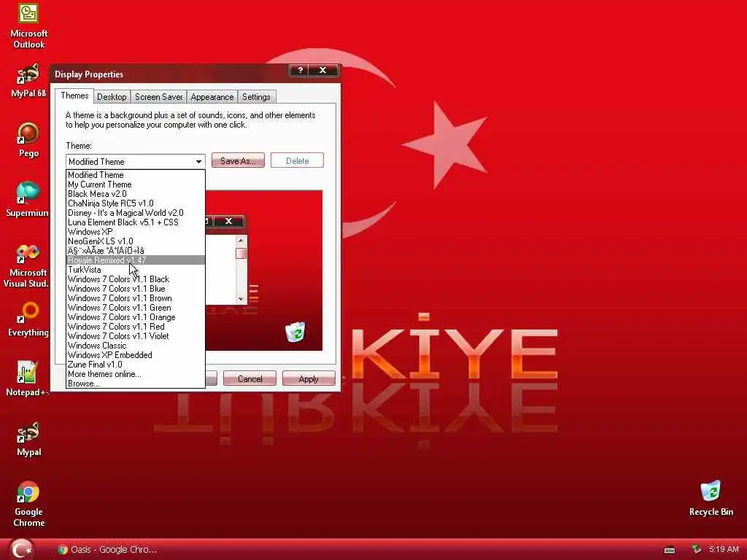Choose the Browse... entry in theme list
Screen dimensions: 747x560
pos(135,384)
